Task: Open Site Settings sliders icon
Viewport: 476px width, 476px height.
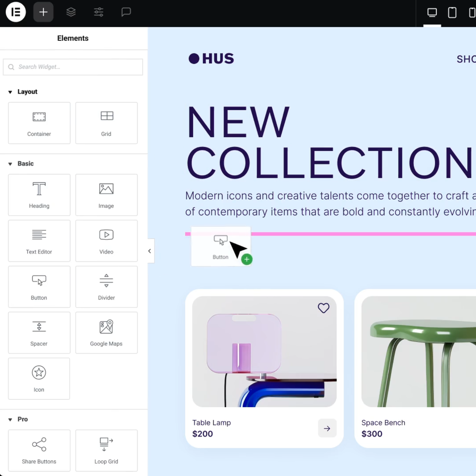Action: 98,12
